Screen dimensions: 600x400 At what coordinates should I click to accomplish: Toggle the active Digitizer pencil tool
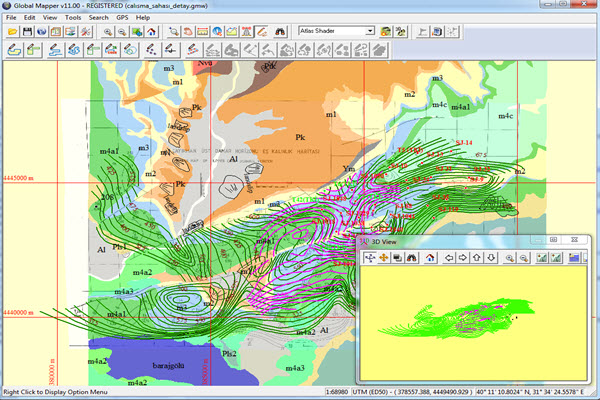click(x=262, y=32)
